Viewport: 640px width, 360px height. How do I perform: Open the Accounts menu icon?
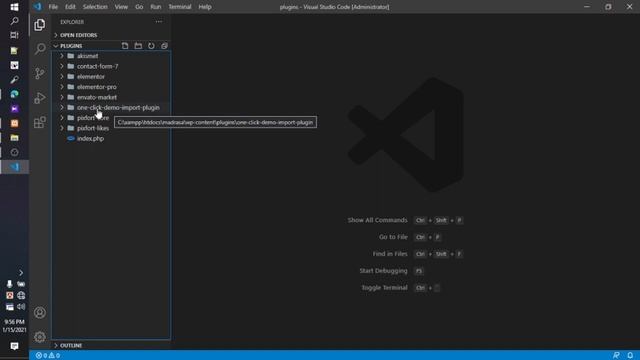(x=40, y=313)
